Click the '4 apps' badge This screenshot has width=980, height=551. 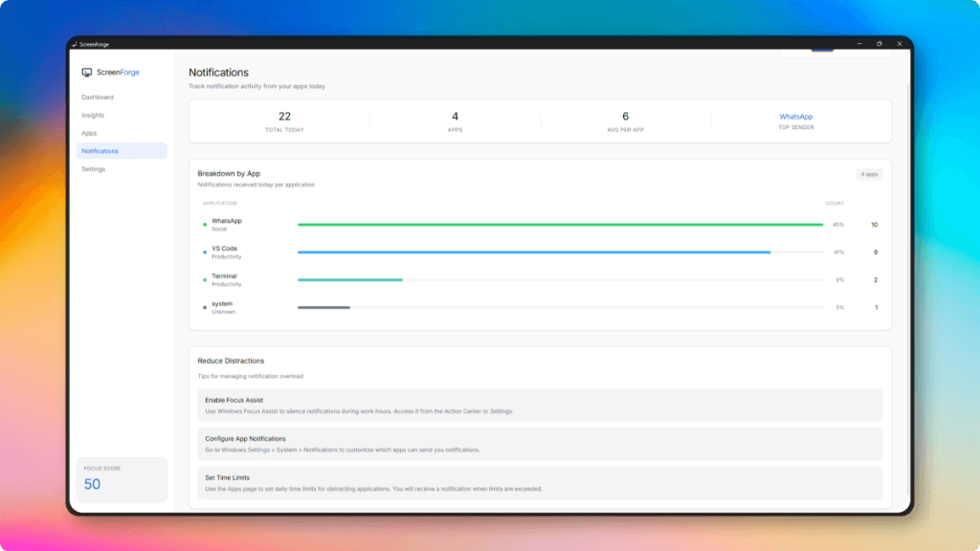tap(869, 174)
